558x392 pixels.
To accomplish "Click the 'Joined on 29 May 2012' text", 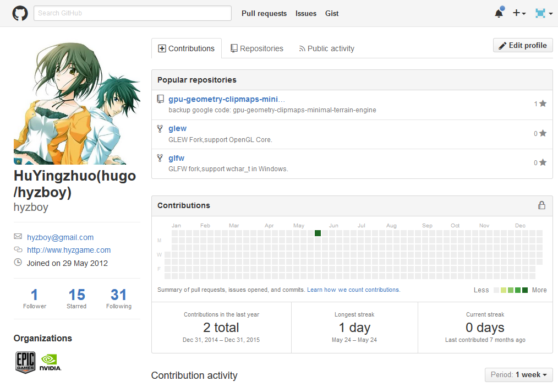I will point(67,264).
